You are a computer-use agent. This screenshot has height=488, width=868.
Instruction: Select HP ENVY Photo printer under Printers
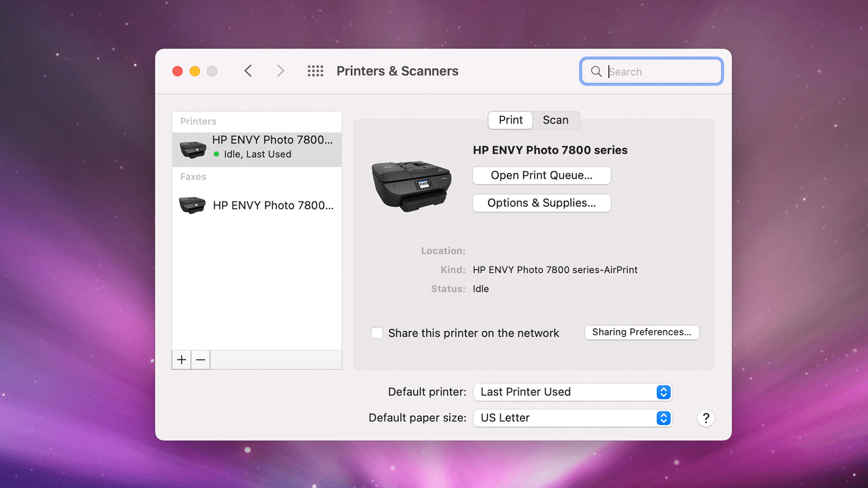pyautogui.click(x=257, y=147)
